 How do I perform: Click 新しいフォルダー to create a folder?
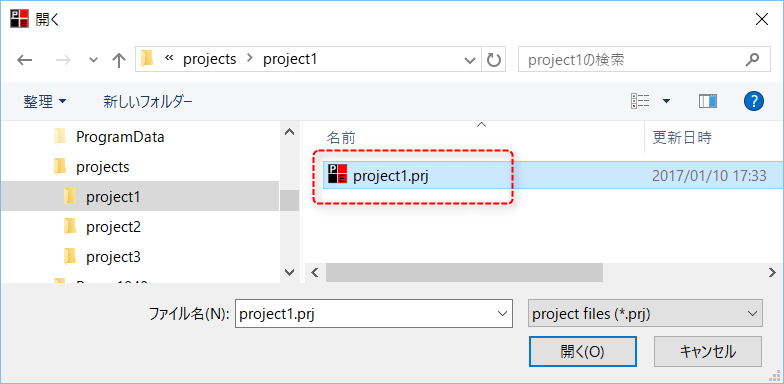(148, 102)
